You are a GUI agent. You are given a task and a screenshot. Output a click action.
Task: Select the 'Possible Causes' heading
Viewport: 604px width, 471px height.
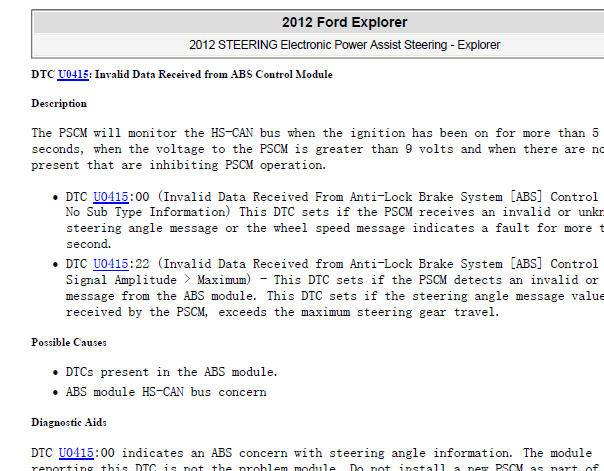point(69,342)
